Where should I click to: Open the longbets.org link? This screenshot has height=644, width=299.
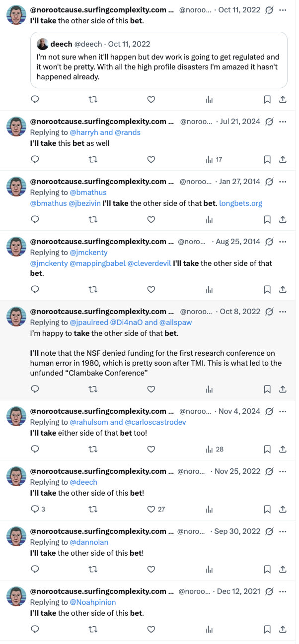(241, 203)
